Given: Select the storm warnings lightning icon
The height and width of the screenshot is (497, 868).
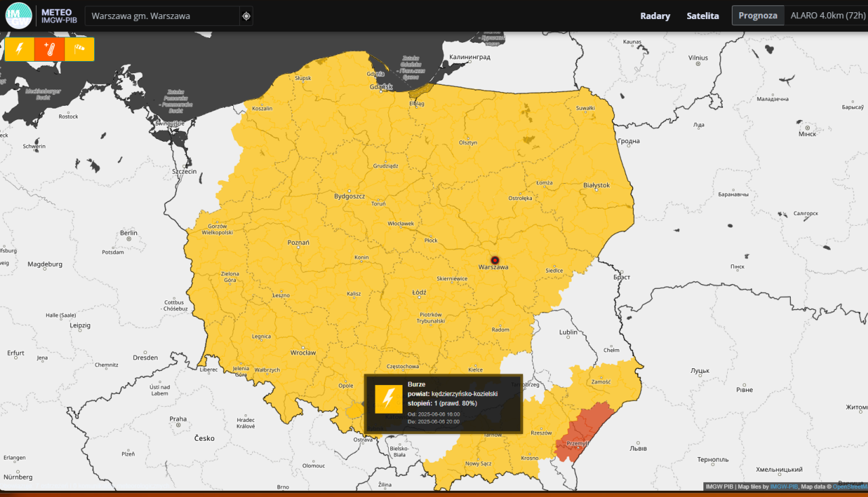Looking at the screenshot, I should (20, 49).
